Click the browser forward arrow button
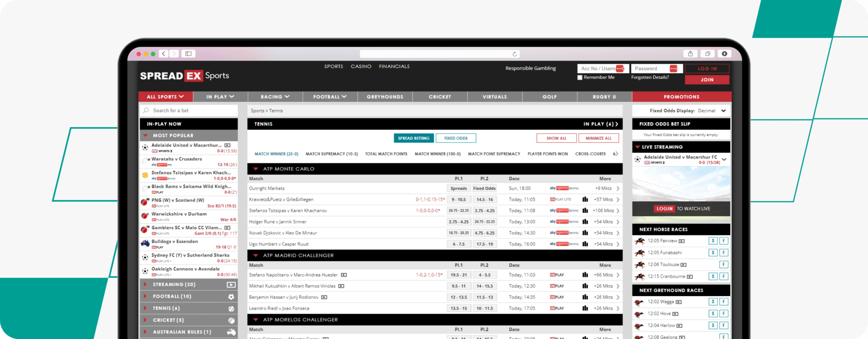This screenshot has height=339, width=868. coord(174,54)
